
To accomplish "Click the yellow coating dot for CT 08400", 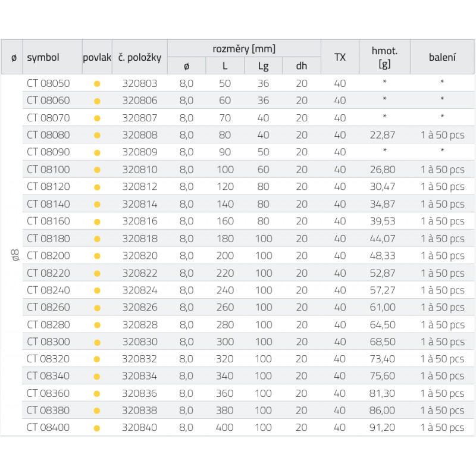I will point(97,428).
